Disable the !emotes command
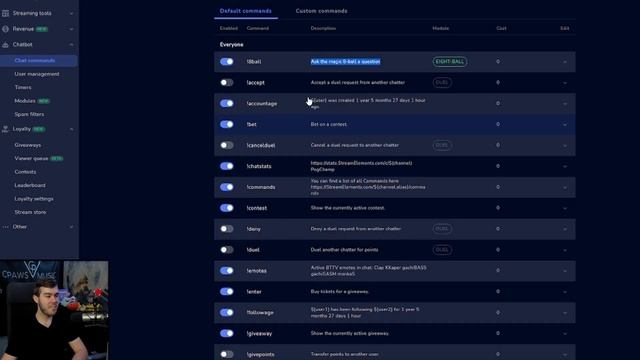 227,271
